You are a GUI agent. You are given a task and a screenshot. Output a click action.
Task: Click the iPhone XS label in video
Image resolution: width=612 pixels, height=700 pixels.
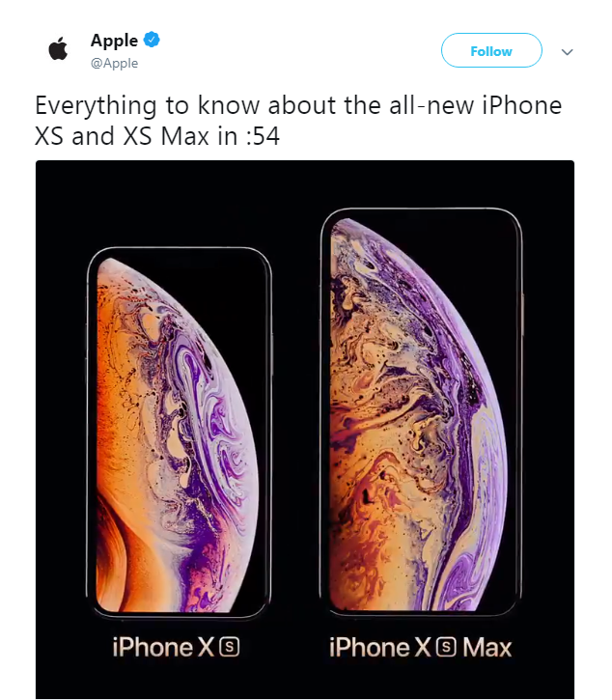176,647
